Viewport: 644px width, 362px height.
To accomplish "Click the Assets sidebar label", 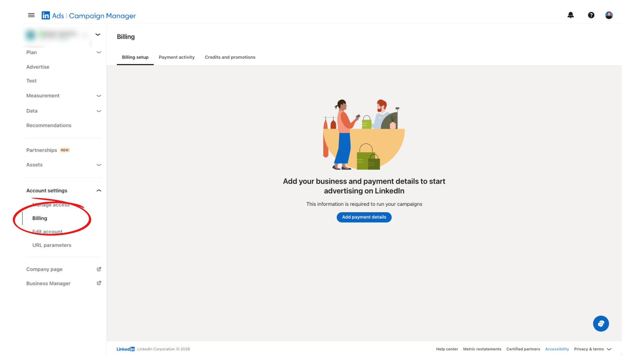I will pos(35,165).
